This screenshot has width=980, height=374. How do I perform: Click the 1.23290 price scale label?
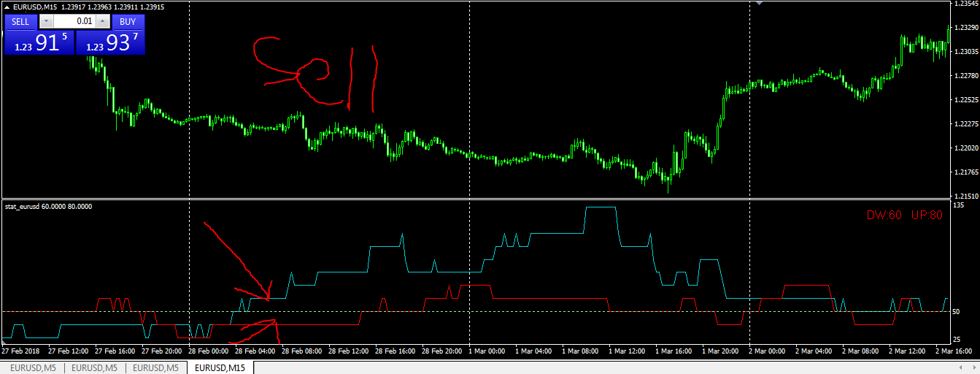pyautogui.click(x=965, y=28)
